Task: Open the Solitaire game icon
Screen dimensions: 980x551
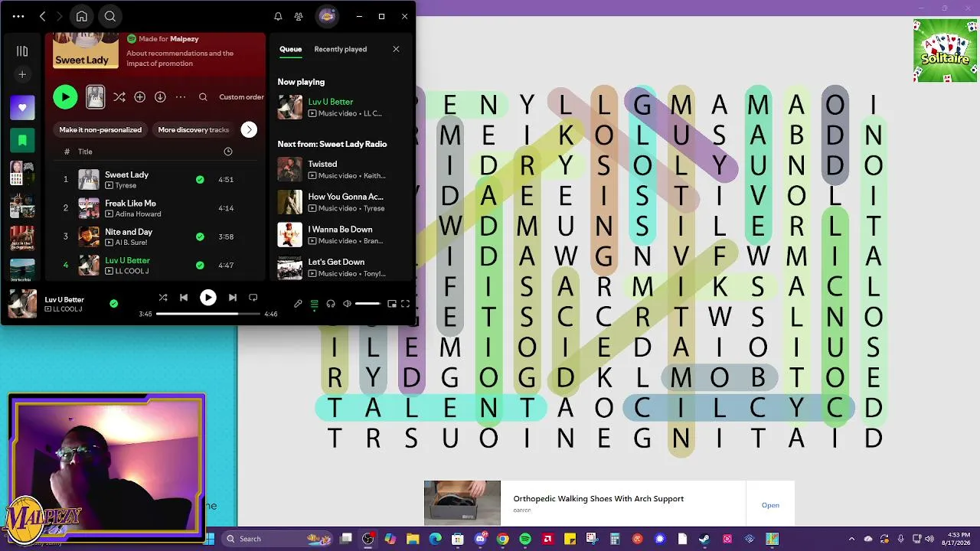Action: (x=945, y=51)
